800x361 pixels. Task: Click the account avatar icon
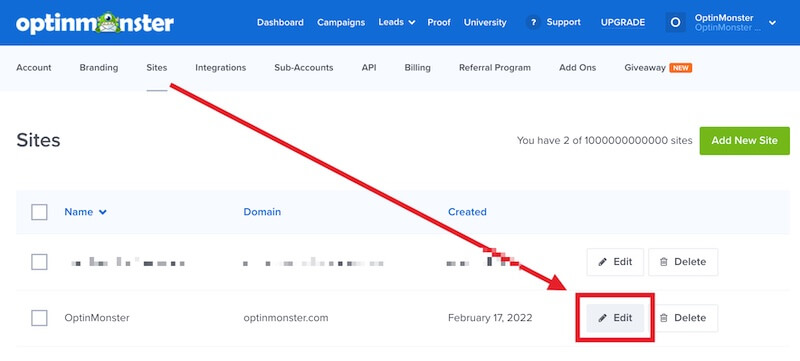676,22
